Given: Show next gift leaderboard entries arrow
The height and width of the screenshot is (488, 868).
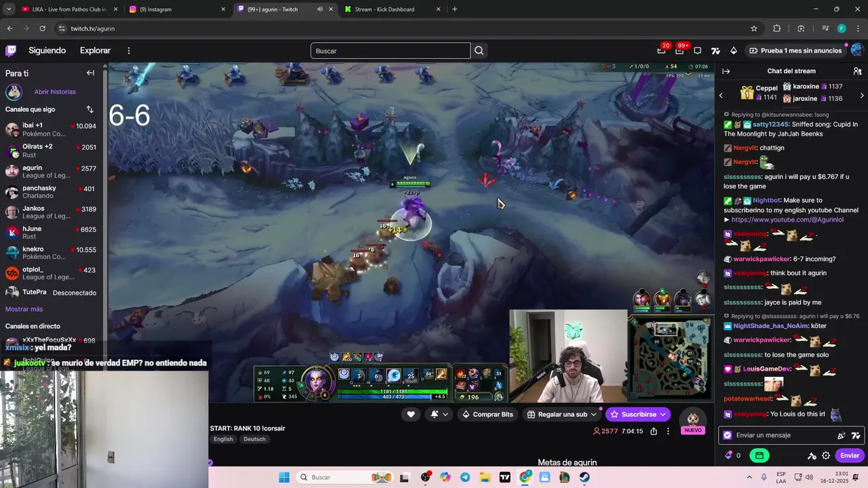Looking at the screenshot, I should click(862, 96).
